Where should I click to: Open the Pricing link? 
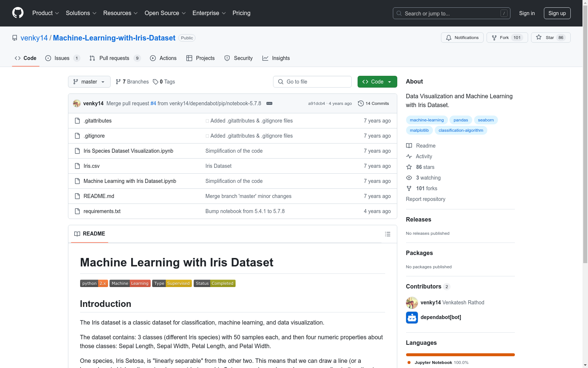[241, 13]
